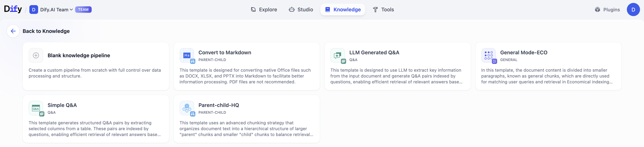Click the blue D workspace avatar icon
644x147 pixels.
(34, 10)
